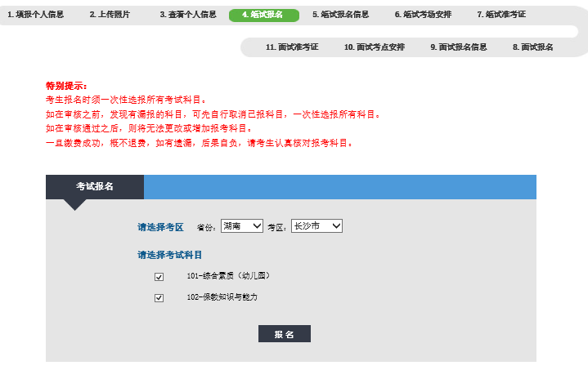Go to step 11 面试准考证
This screenshot has width=588, height=379.
[x=292, y=47]
